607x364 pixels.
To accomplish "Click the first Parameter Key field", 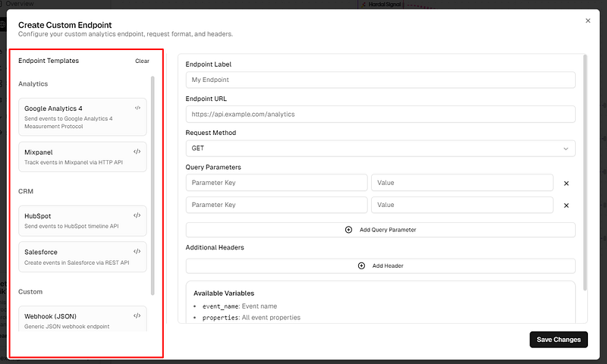I will [x=276, y=183].
